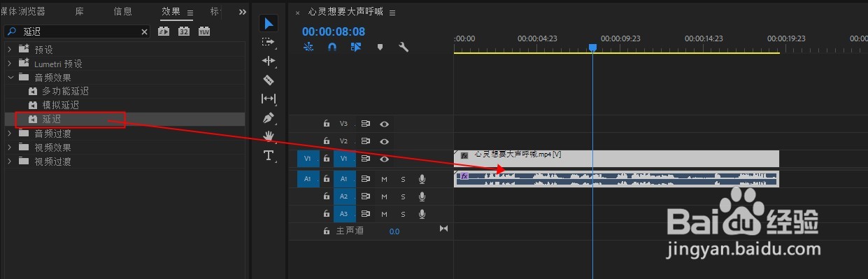The height and width of the screenshot is (279, 868).
Task: Toggle sync lock on track A2
Action: [365, 196]
